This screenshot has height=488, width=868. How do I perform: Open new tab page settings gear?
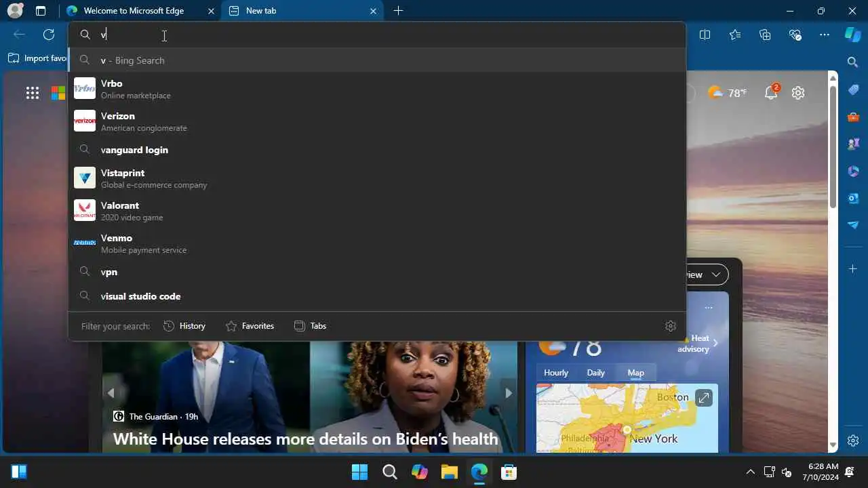coord(798,93)
